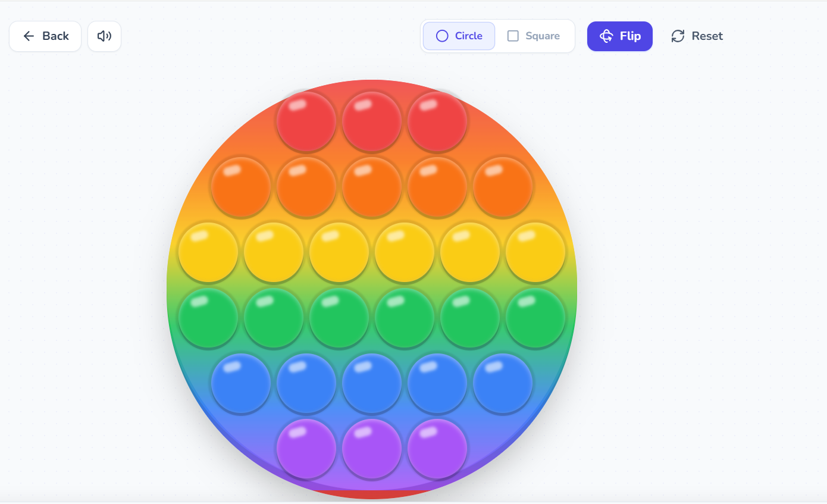Go Back to the previous screen

[x=45, y=36]
